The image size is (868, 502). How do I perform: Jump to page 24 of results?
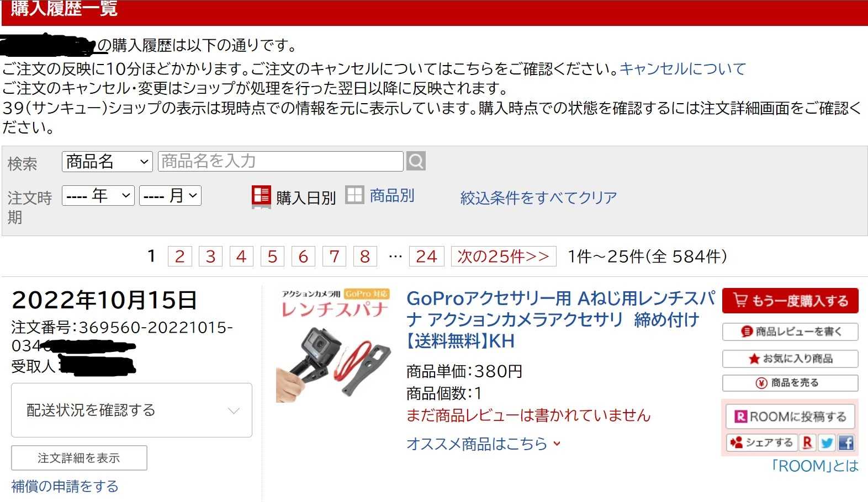pyautogui.click(x=426, y=257)
